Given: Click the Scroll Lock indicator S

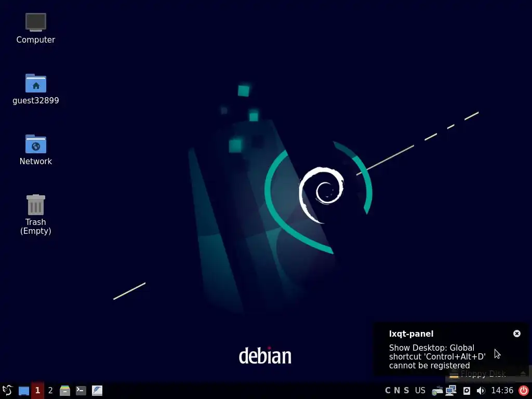Looking at the screenshot, I should click(x=406, y=391).
